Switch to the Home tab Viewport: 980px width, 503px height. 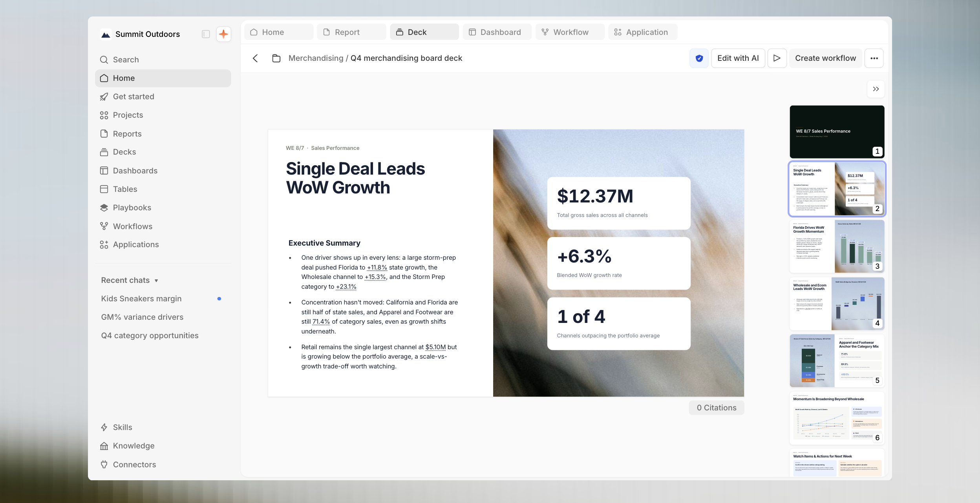[279, 32]
